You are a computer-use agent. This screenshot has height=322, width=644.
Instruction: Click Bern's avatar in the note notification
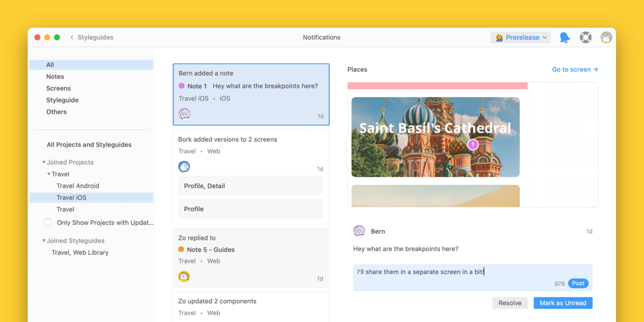(184, 114)
